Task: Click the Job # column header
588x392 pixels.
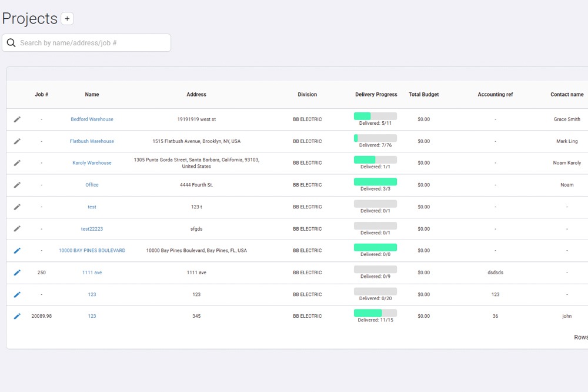Action: [41, 94]
